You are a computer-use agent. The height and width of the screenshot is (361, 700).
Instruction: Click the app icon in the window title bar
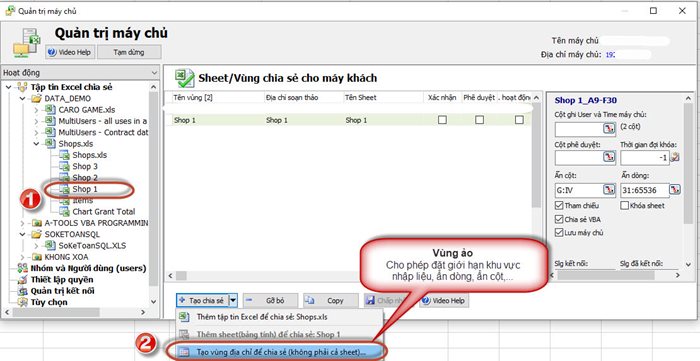tap(10, 11)
